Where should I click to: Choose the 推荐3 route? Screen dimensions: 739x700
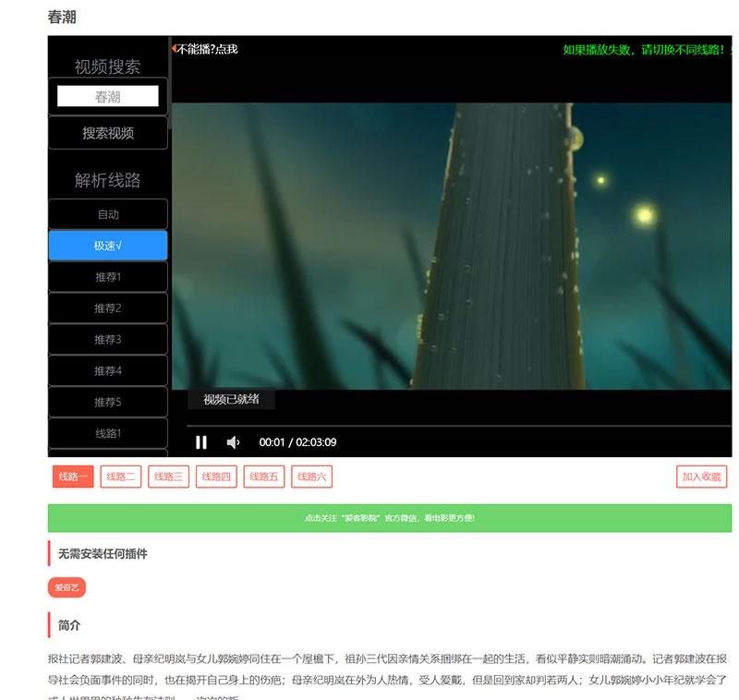108,340
